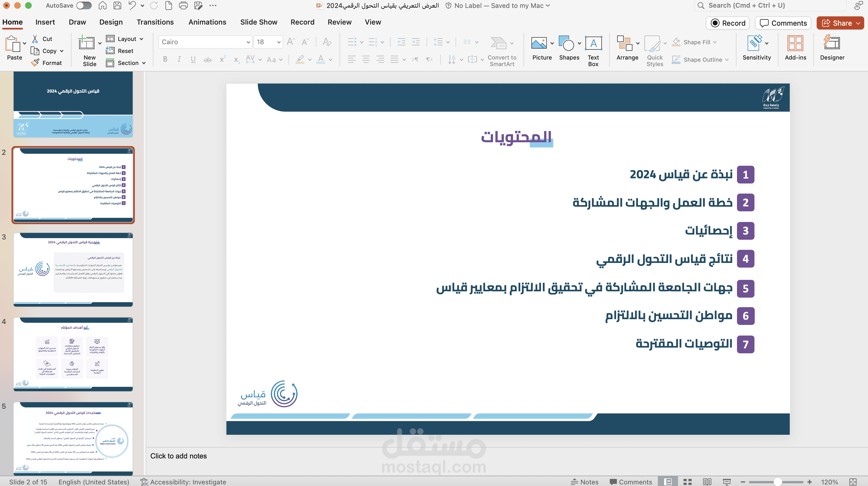Image resolution: width=868 pixels, height=486 pixels.
Task: Click the Home icon in title bar
Action: 102,5
